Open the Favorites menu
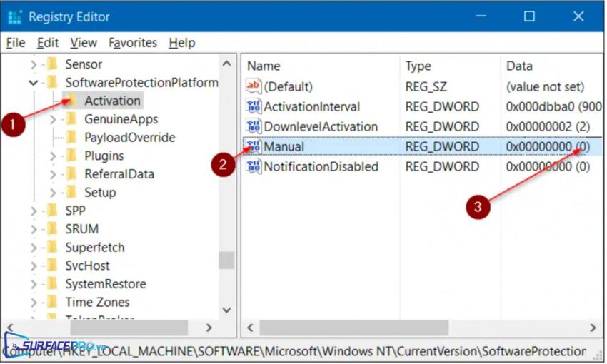This screenshot has height=364, width=607. pyautogui.click(x=133, y=43)
